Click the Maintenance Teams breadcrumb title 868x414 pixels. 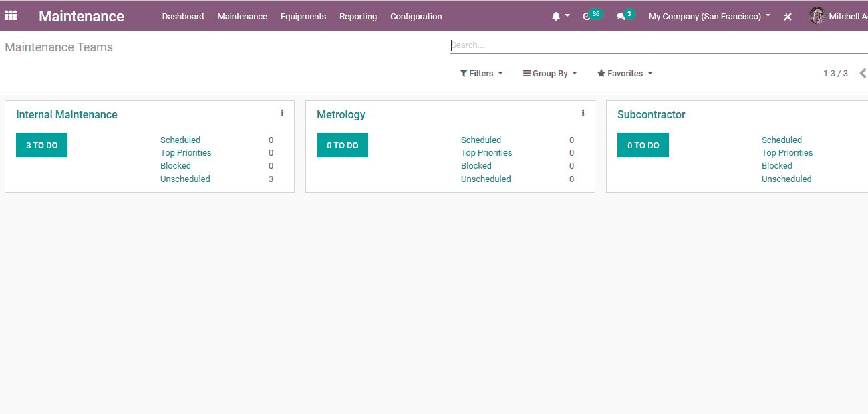point(59,47)
